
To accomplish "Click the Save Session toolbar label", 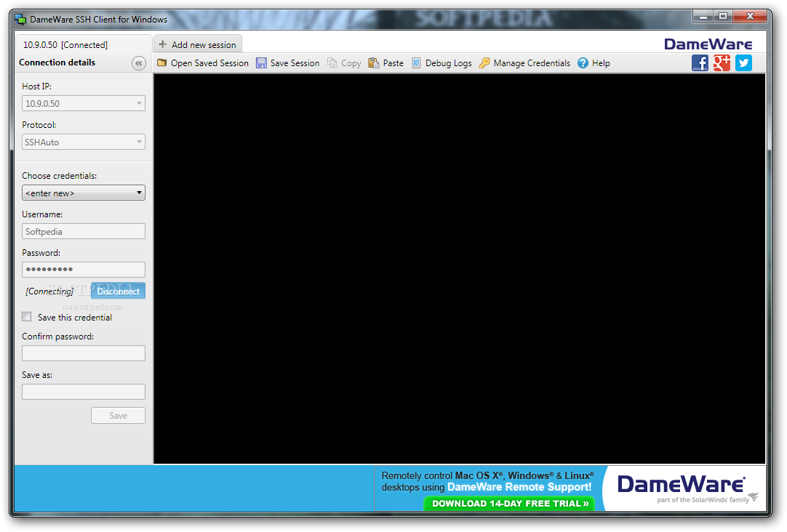I will (x=295, y=63).
